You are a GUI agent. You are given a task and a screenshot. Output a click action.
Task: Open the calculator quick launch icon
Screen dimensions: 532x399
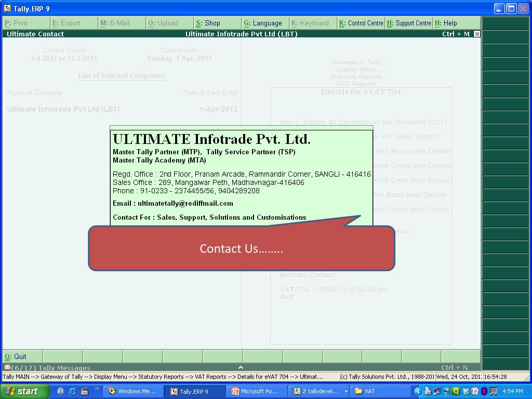pos(85,391)
